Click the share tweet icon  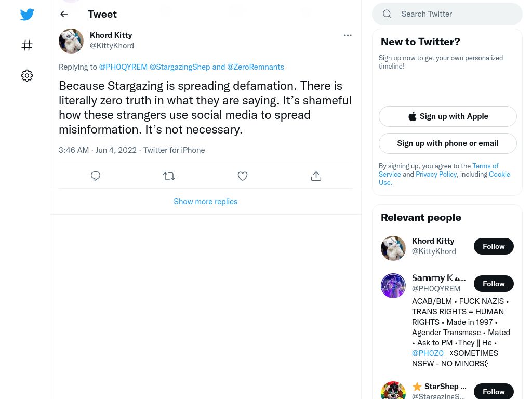pos(316,176)
